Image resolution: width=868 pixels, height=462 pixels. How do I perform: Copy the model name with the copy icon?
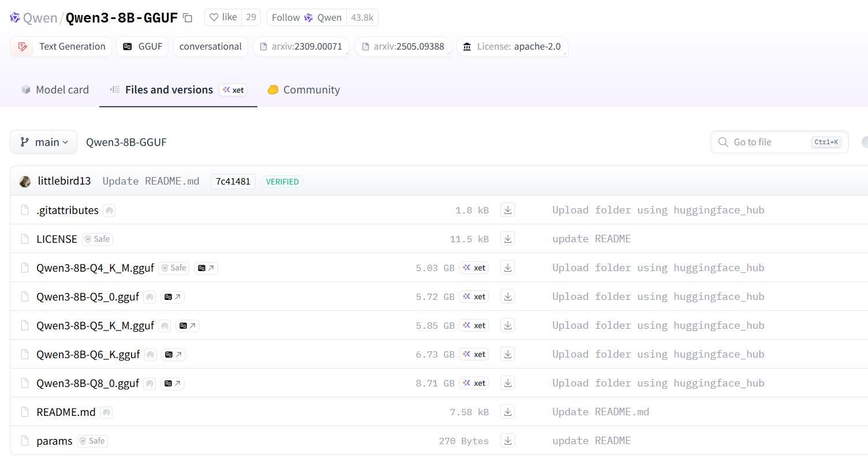[x=188, y=18]
